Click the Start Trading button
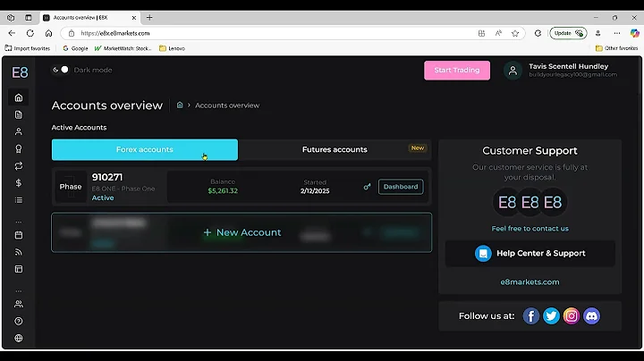This screenshot has width=644, height=361. coord(457,71)
